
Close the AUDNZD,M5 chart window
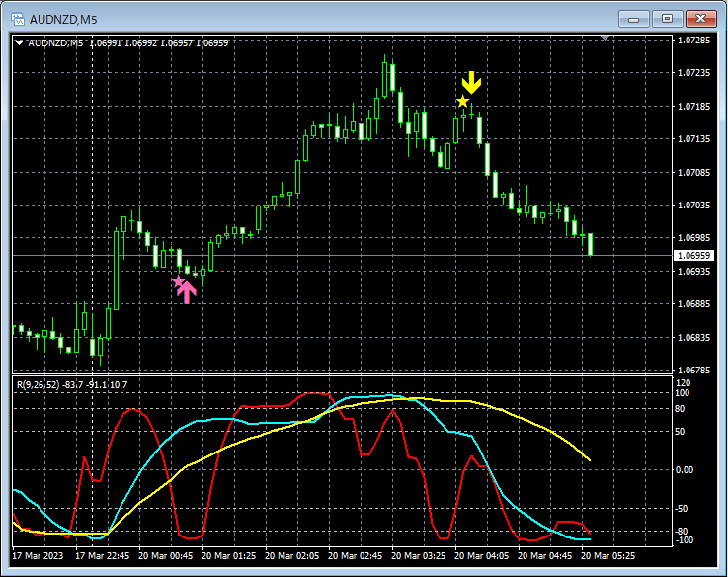[701, 19]
